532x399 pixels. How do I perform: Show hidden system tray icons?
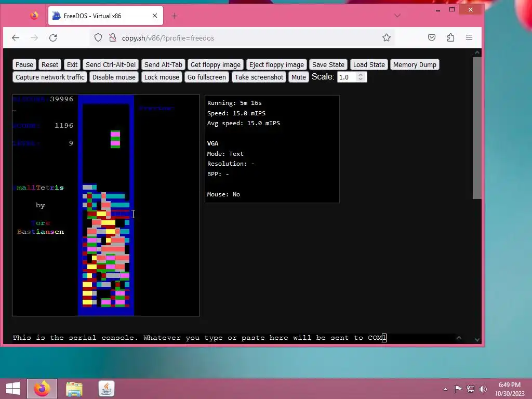(445, 389)
